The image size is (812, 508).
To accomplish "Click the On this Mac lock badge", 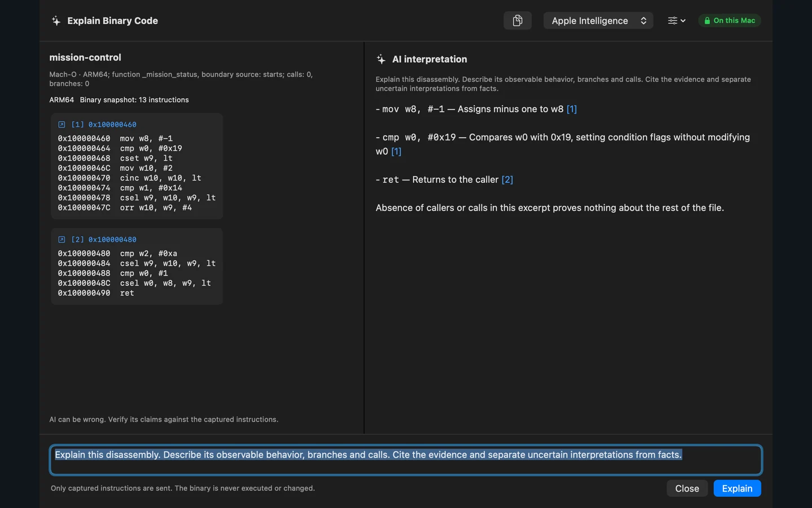I will click(x=730, y=21).
